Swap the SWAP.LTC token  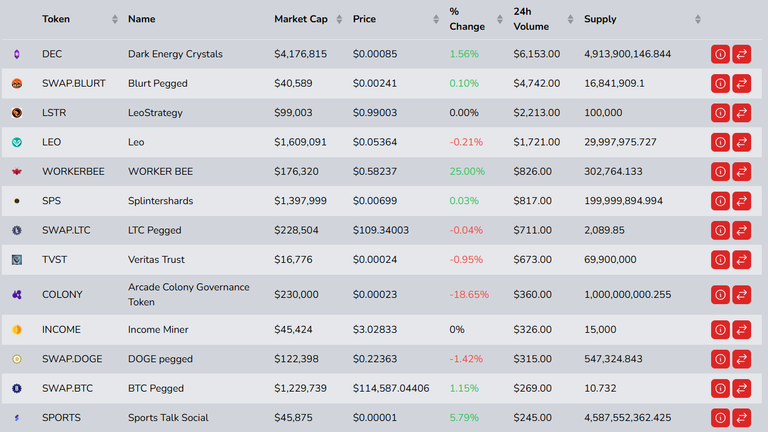742,230
